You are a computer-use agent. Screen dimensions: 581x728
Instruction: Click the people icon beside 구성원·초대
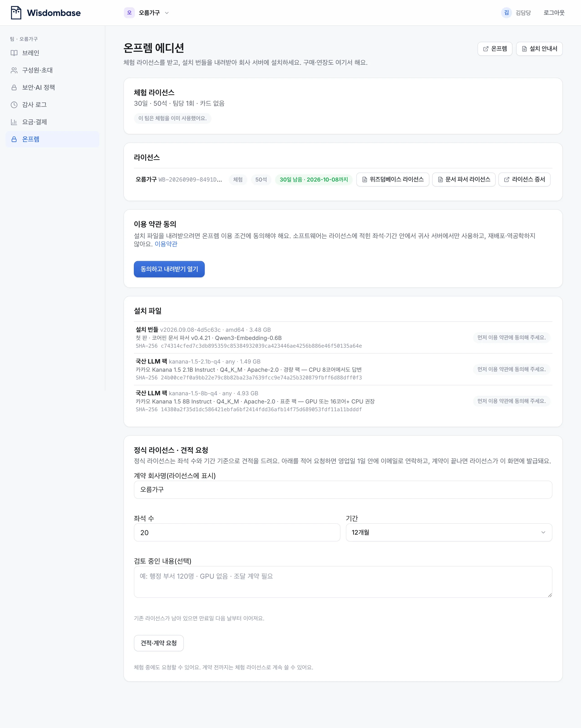[x=14, y=70]
